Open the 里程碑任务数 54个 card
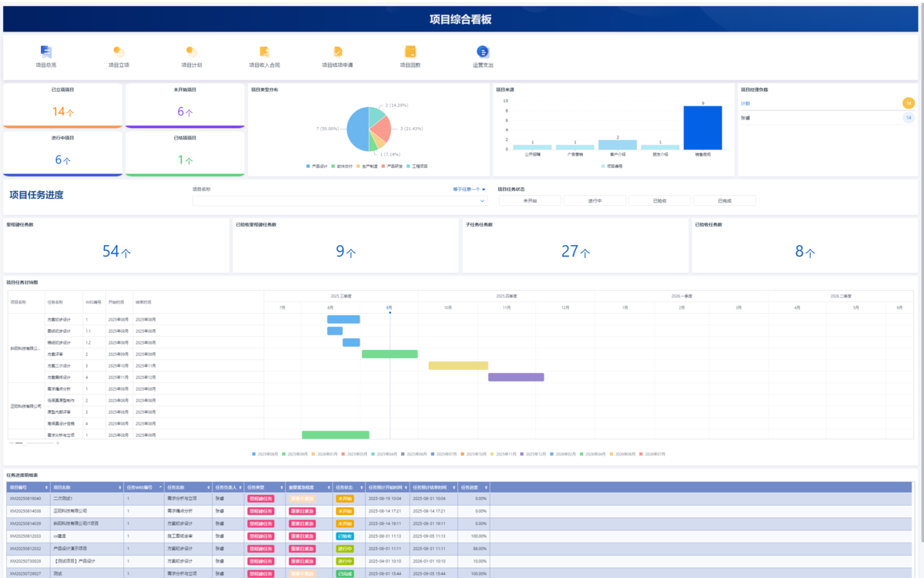The width and height of the screenshot is (924, 578). [x=116, y=245]
